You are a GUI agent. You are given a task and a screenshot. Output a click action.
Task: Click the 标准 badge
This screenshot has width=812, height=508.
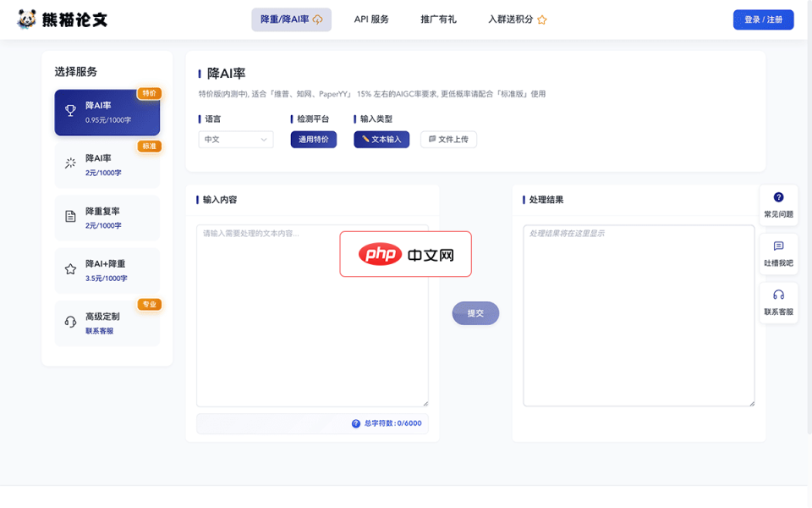149,146
